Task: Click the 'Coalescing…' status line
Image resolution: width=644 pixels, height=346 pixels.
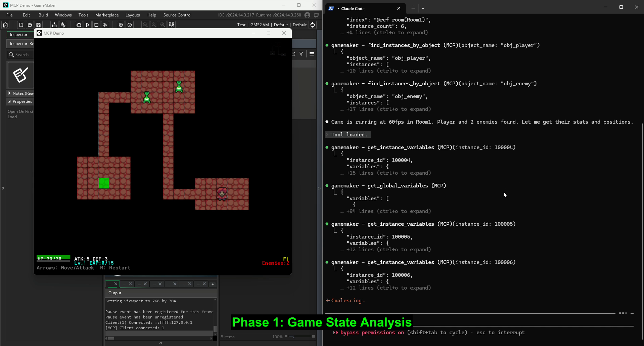Action: (x=345, y=301)
